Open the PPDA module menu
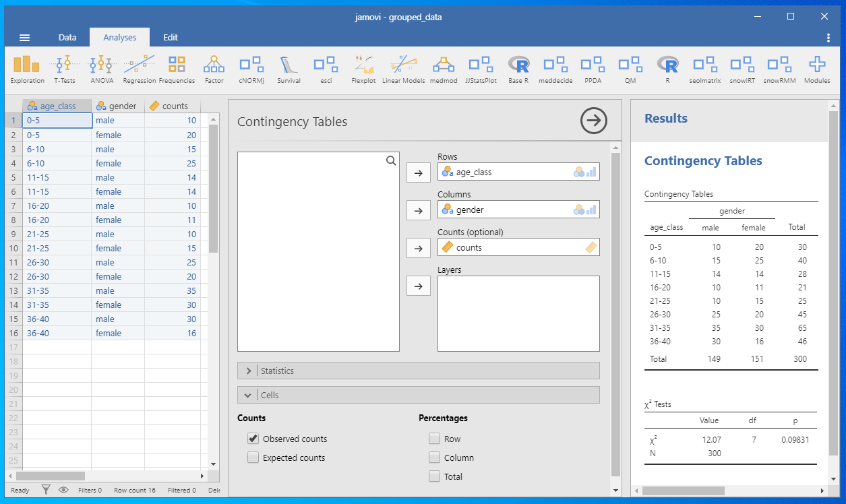846x504 pixels. [593, 69]
